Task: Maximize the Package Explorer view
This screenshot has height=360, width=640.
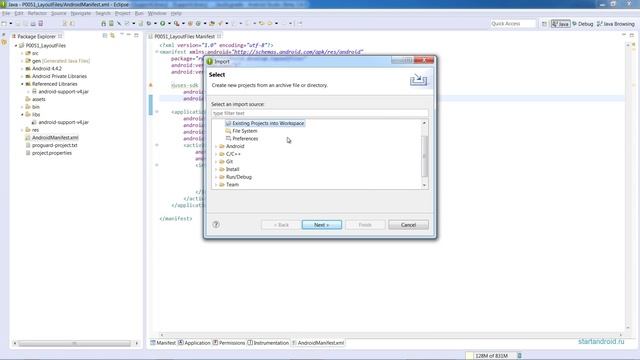Action: [x=136, y=36]
